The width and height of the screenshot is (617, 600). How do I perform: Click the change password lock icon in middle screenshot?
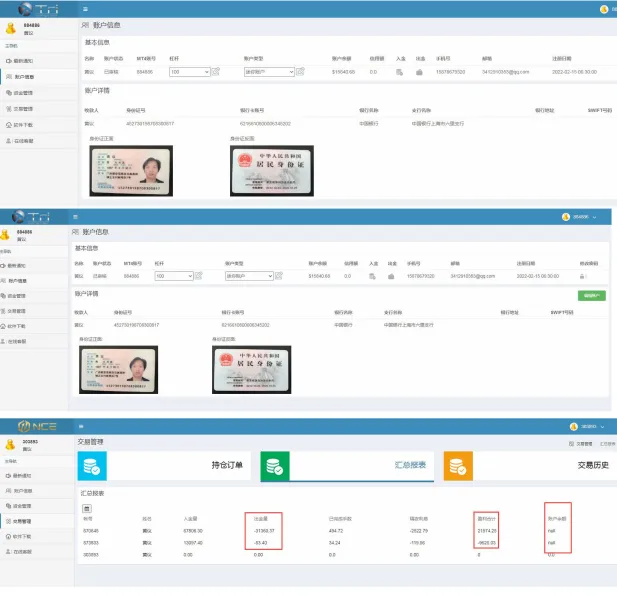(x=582, y=276)
